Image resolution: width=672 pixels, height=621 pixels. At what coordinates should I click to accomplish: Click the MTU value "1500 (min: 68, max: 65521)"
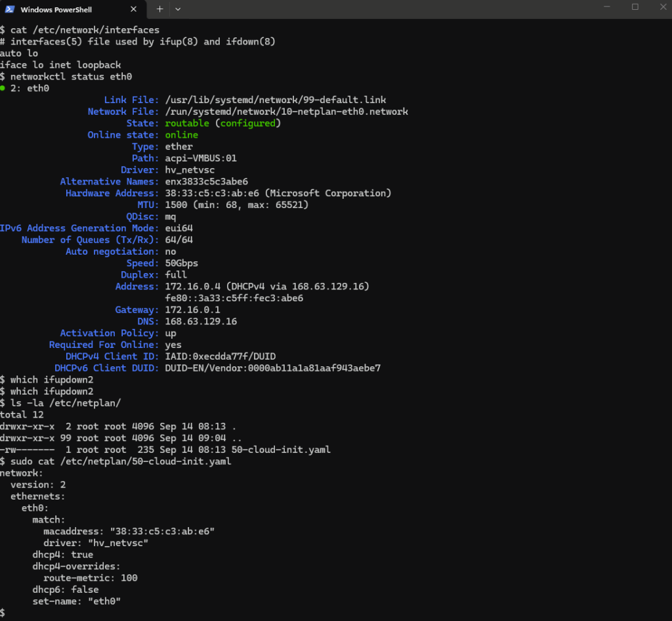click(x=236, y=205)
